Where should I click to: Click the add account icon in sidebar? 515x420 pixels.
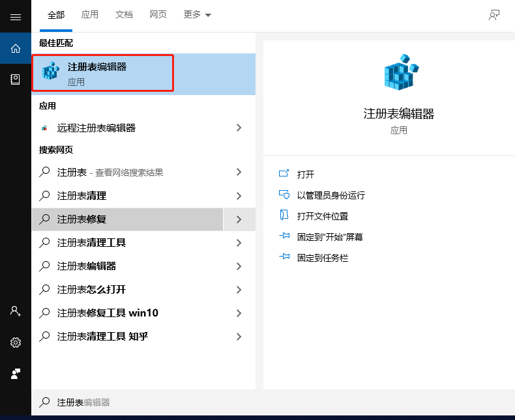[16, 311]
